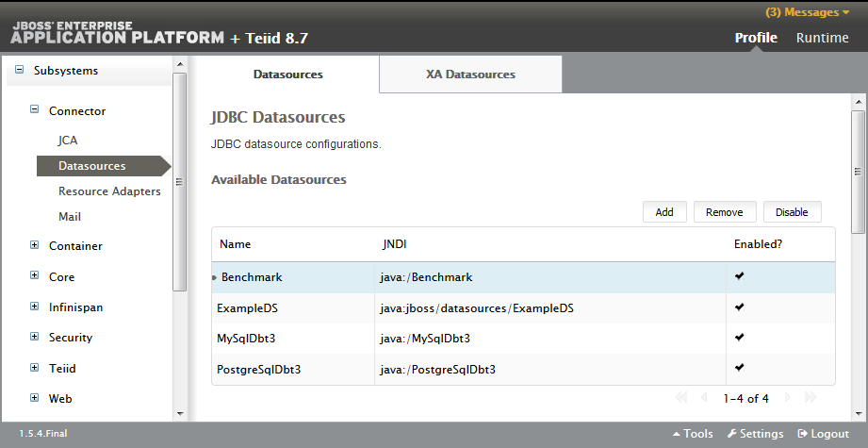868x448 pixels.
Task: Click the Disable datasource button
Action: 792,212
